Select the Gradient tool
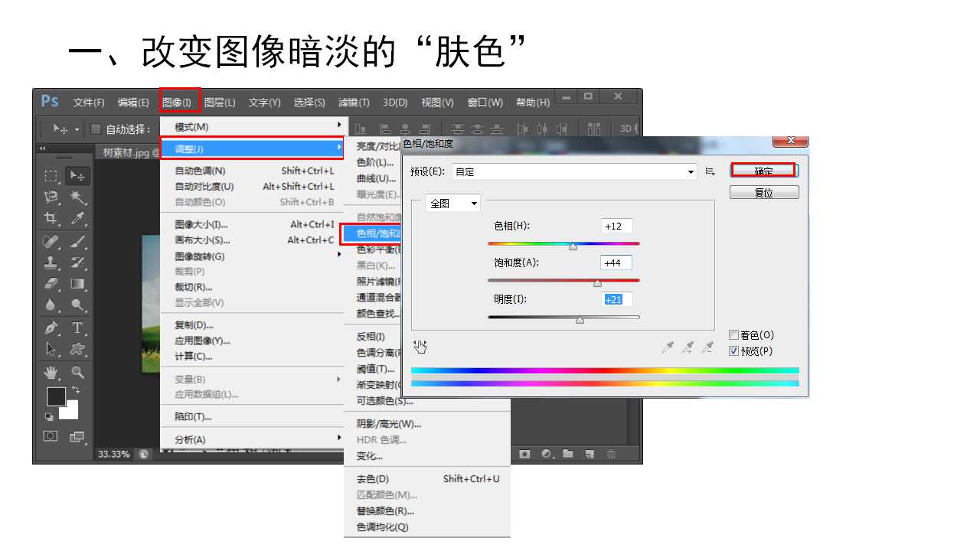 [77, 284]
